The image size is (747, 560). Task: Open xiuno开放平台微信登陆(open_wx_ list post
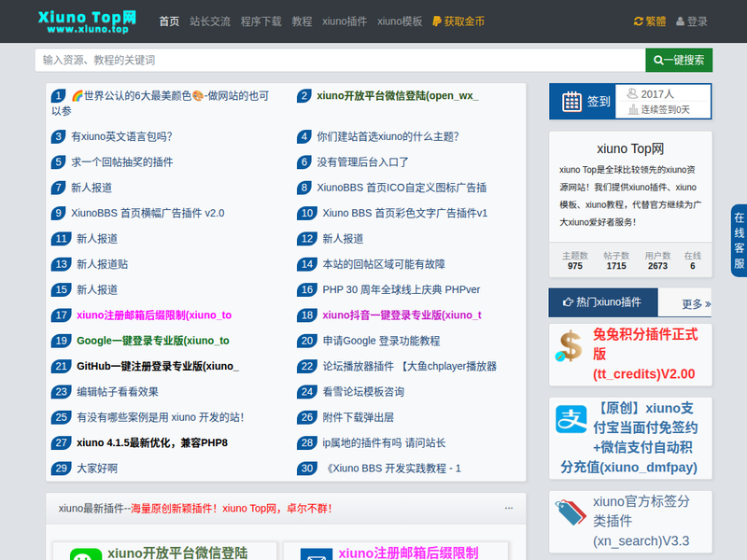pyautogui.click(x=398, y=96)
